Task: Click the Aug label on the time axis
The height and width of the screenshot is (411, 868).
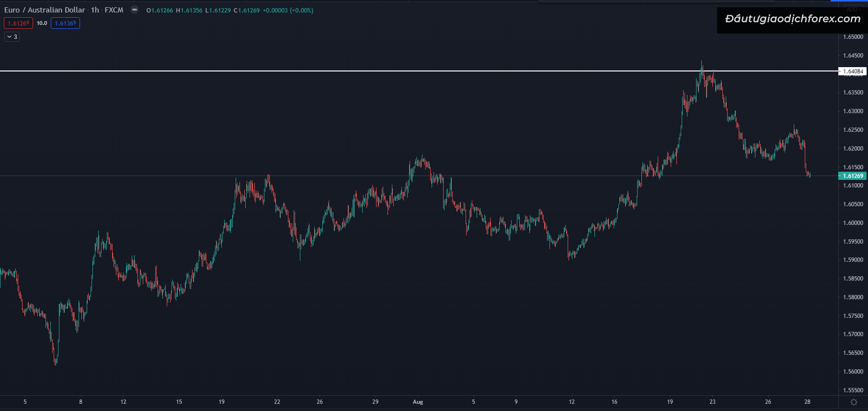Action: (418, 402)
